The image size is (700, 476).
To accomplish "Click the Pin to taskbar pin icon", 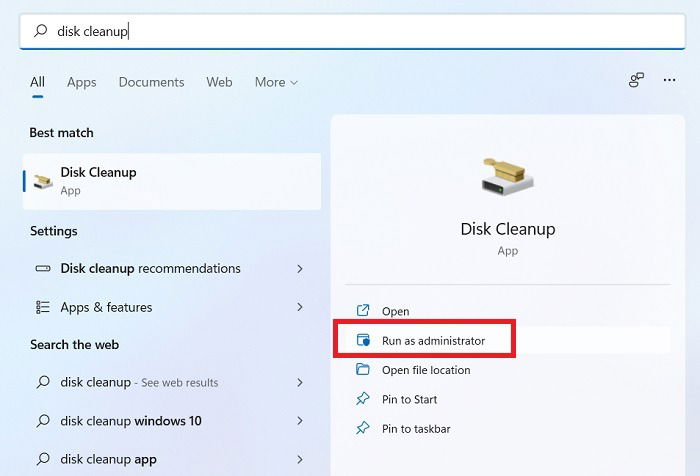I will [x=362, y=428].
